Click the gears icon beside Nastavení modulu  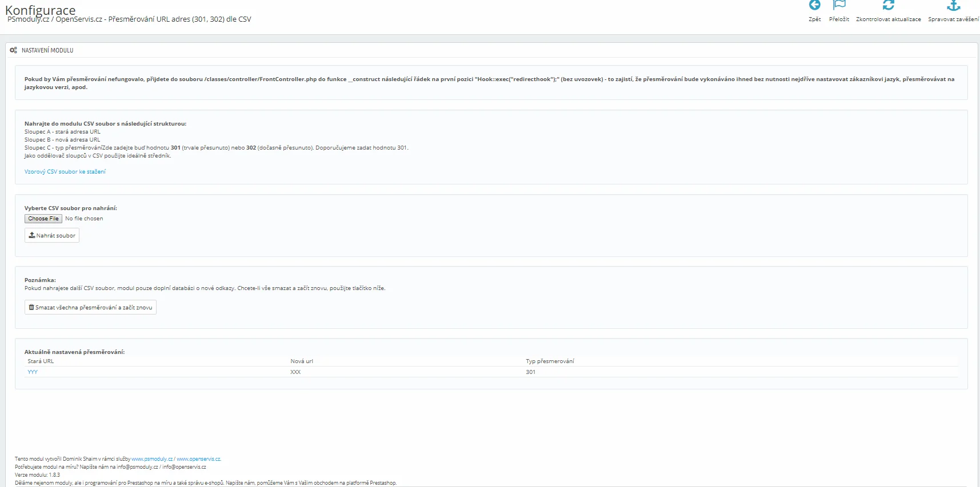point(13,50)
